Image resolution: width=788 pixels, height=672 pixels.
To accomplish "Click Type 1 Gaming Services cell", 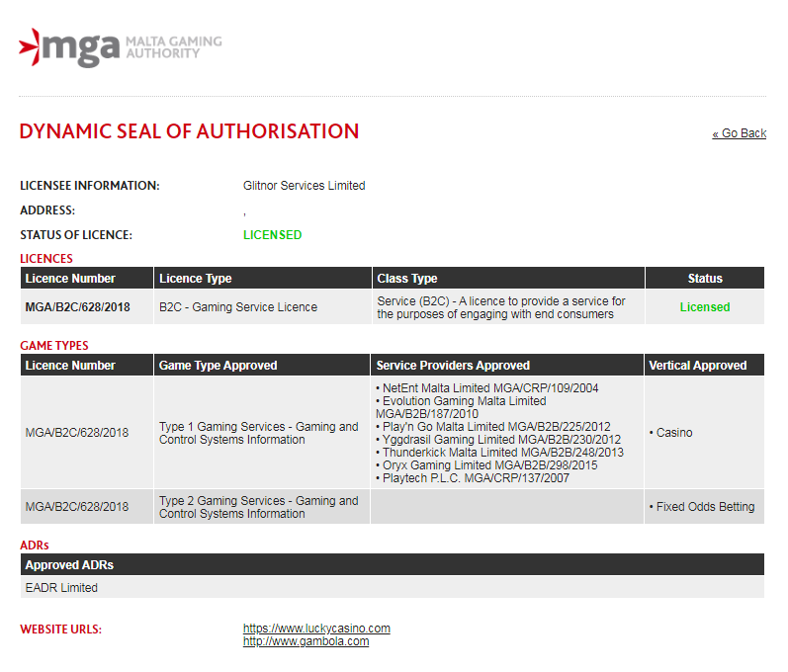I will pos(262,433).
